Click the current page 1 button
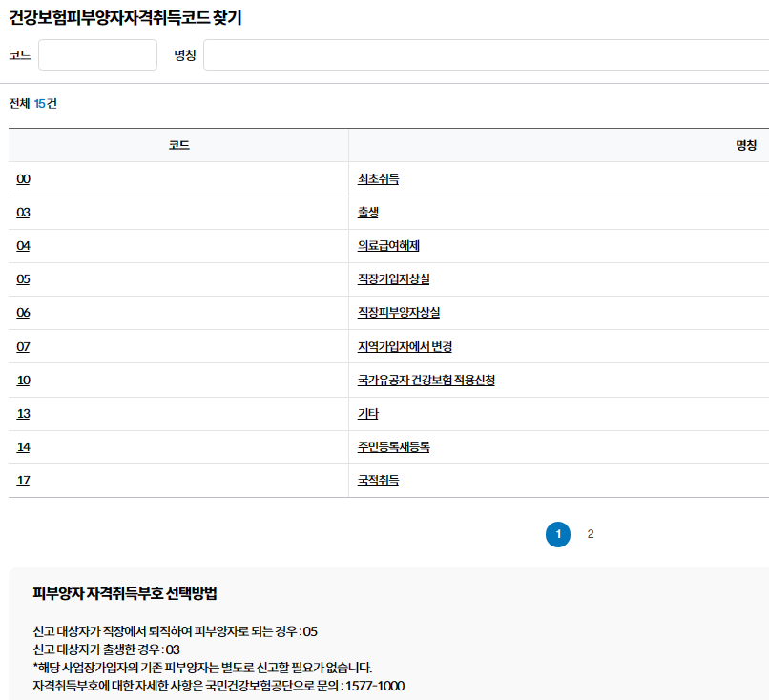769x700 pixels. pyautogui.click(x=557, y=534)
